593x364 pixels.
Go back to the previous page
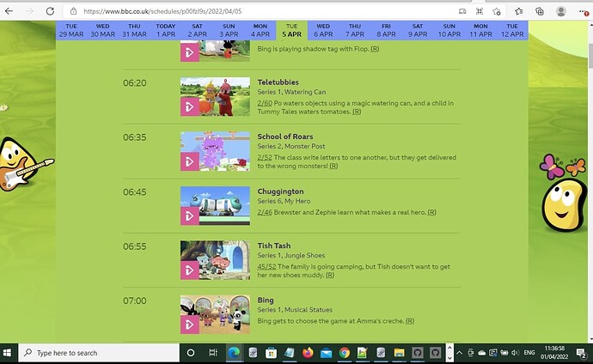9,11
